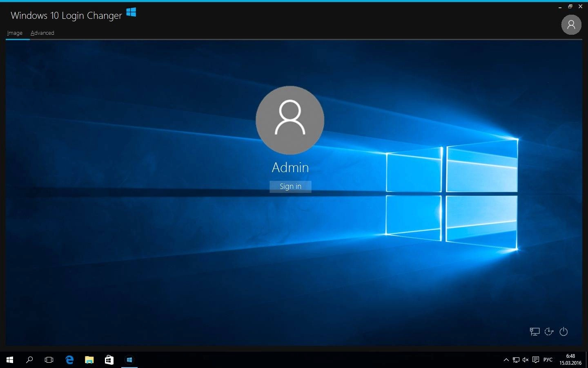Viewport: 588px width, 368px height.
Task: Click the Sign in button
Action: click(x=290, y=186)
